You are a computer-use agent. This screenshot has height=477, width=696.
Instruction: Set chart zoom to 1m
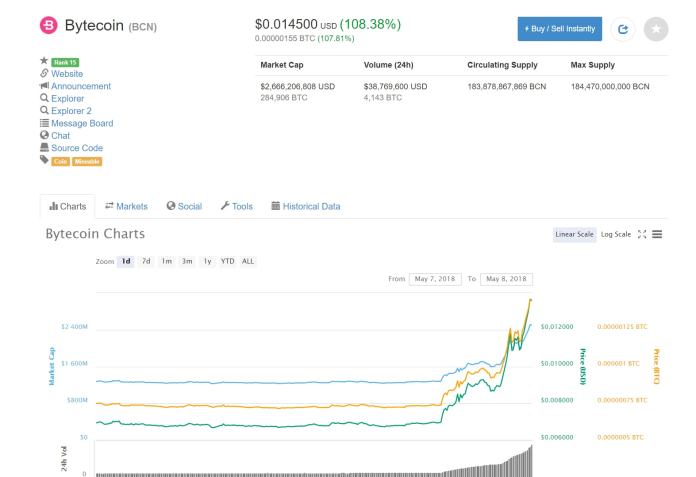click(166, 261)
